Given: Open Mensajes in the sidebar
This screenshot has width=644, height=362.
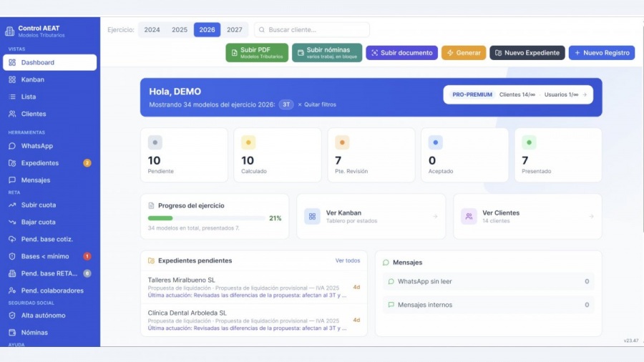Looking at the screenshot, I should (49, 180).
